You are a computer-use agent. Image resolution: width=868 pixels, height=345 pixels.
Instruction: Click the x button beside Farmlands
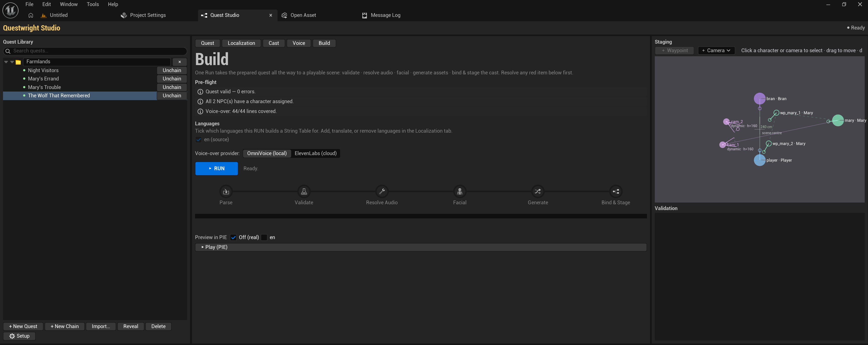tap(180, 62)
